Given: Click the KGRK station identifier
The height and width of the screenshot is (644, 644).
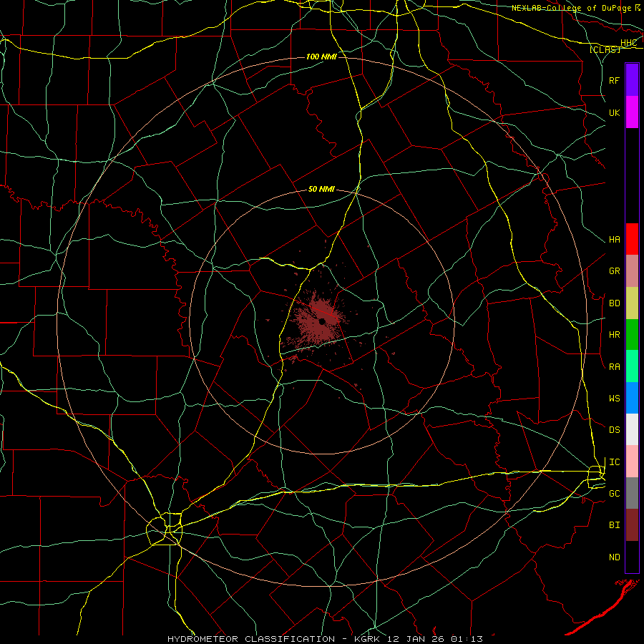Looking at the screenshot, I should click(x=367, y=639).
